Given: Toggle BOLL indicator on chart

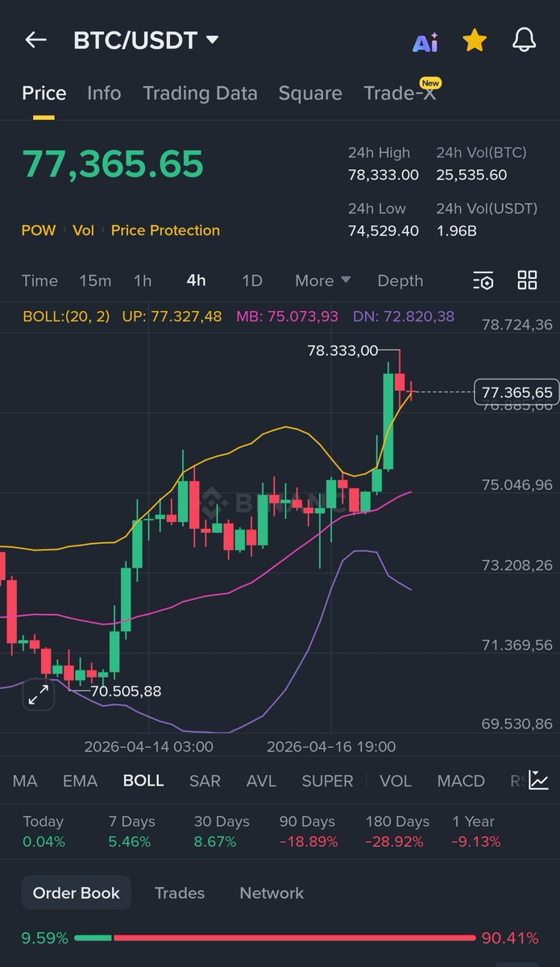Looking at the screenshot, I should coord(143,781).
